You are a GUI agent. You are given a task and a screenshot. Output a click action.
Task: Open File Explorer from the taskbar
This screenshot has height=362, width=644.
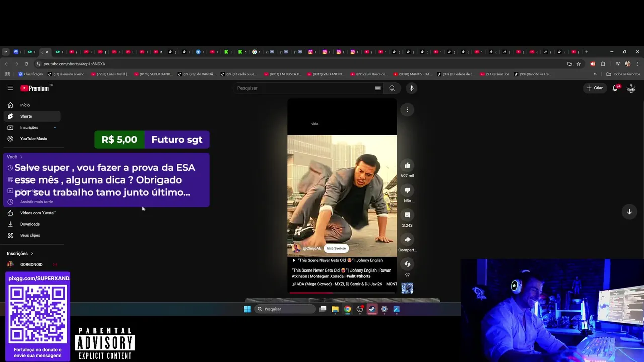[335, 309]
